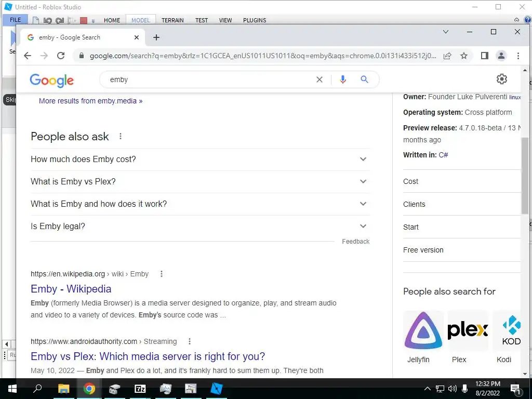Switch to VIEW tab in Roblox Studio

pyautogui.click(x=225, y=20)
